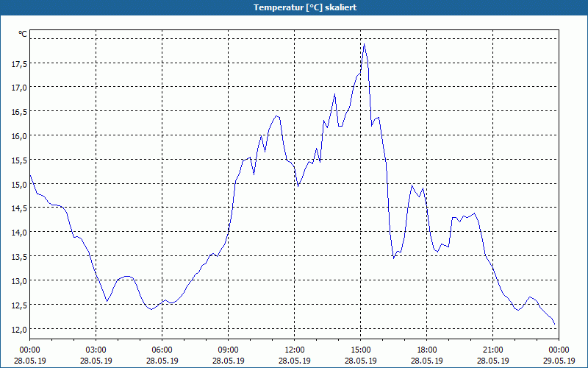Click the curve's sharp dip after 16:00
This screenshot has width=588, height=368.
point(394,258)
